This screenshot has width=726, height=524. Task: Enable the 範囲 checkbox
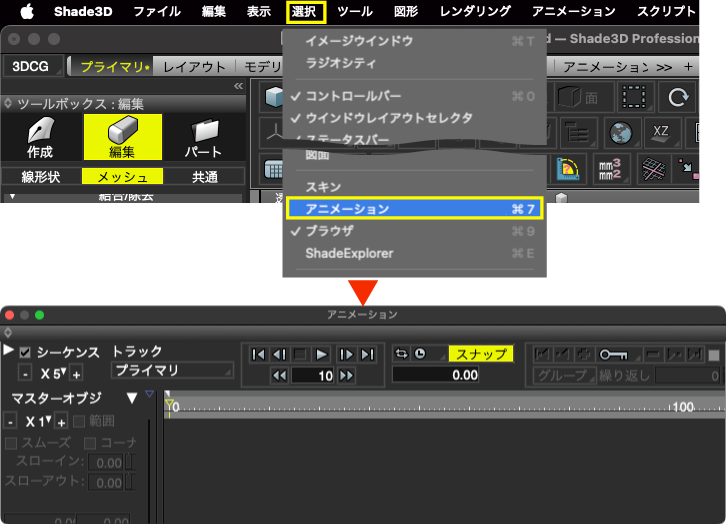click(79, 421)
